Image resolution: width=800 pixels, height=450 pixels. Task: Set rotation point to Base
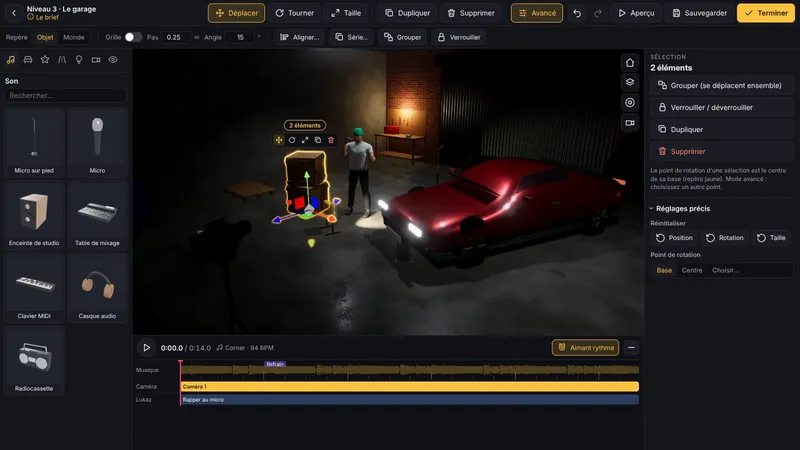click(664, 270)
